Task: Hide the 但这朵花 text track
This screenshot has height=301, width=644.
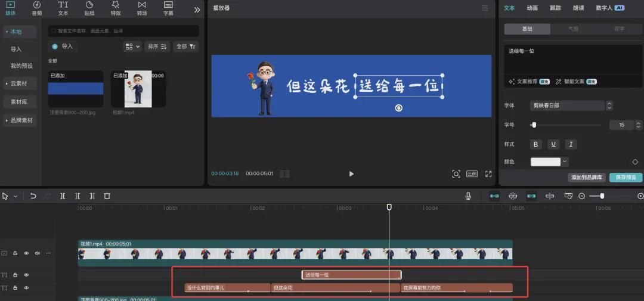Action: 26,288
